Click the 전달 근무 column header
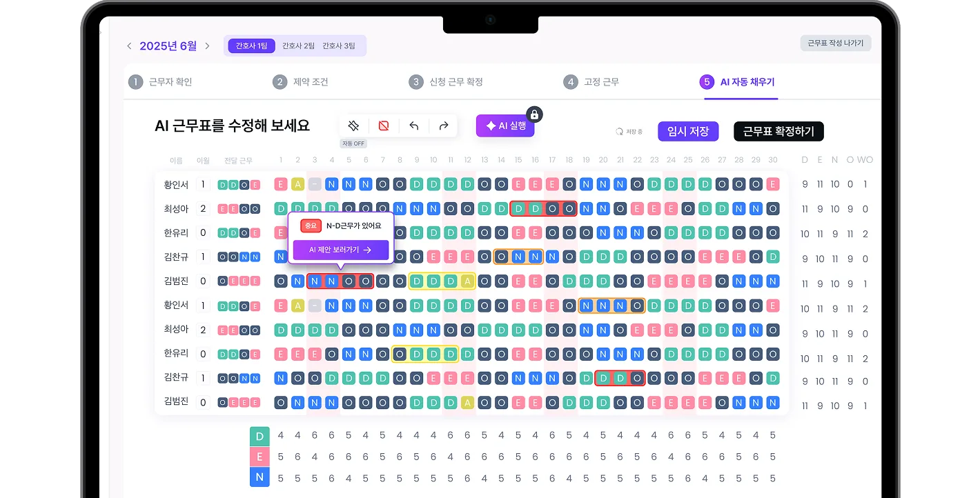This screenshot has height=498, width=980. pyautogui.click(x=239, y=161)
